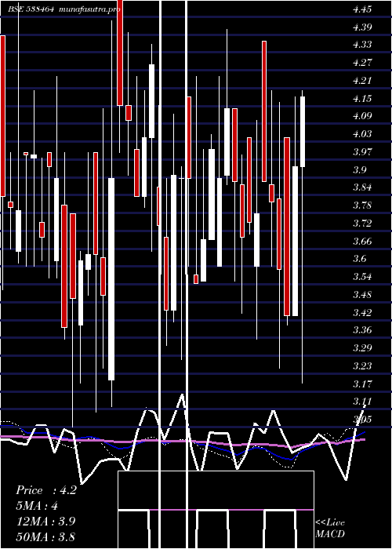Click the rightmost white candlestick body
The width and height of the screenshot is (392, 549).
pyautogui.click(x=303, y=132)
